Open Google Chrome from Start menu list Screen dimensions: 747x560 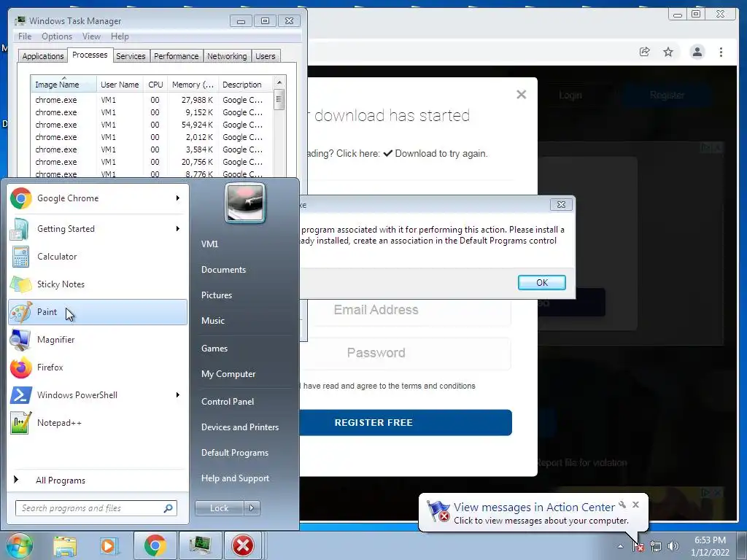pyautogui.click(x=98, y=198)
